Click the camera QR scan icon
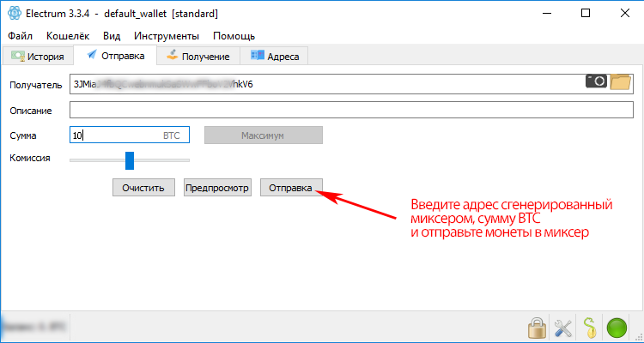The height and width of the screenshot is (343, 644). (596, 81)
